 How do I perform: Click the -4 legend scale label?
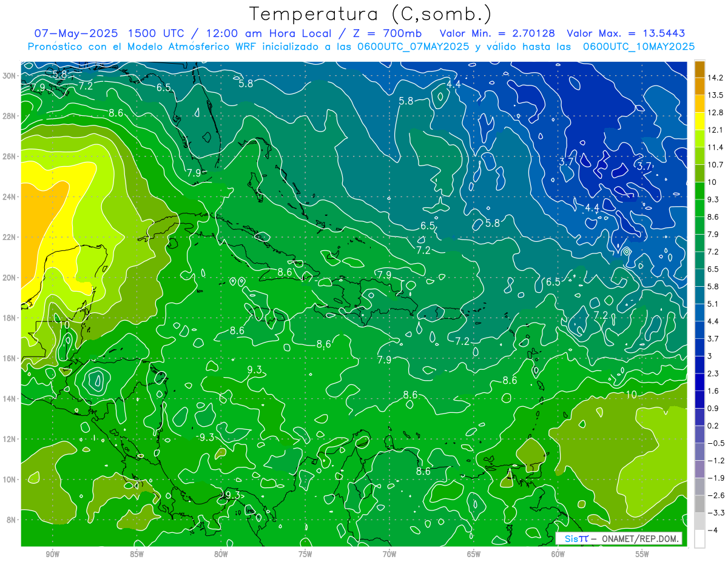tap(713, 530)
